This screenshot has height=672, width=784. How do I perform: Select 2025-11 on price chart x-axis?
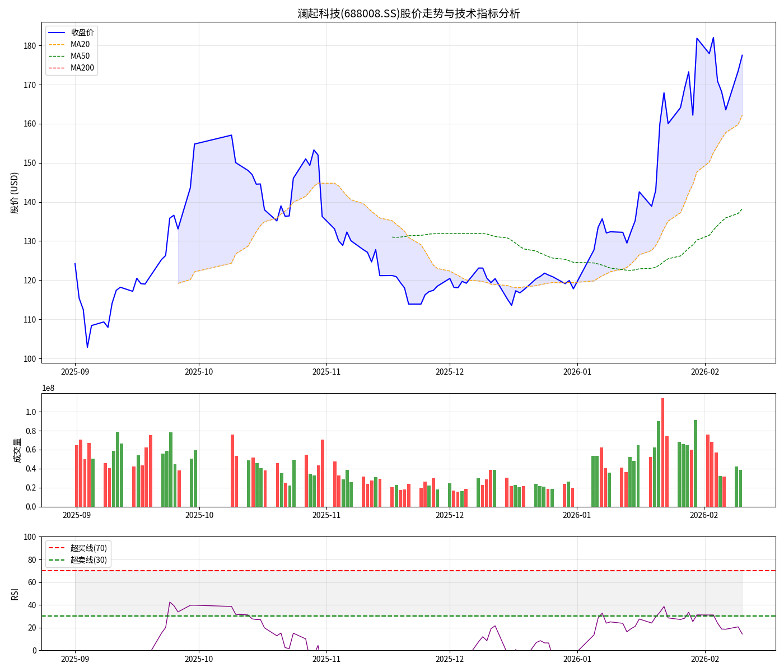(x=326, y=371)
